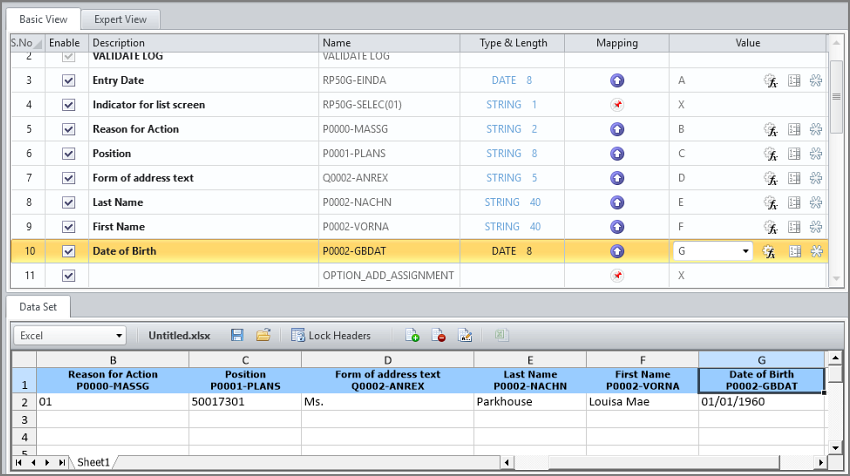850x476 pixels.
Task: Click the cell containing Louisa Mae
Action: 642,402
